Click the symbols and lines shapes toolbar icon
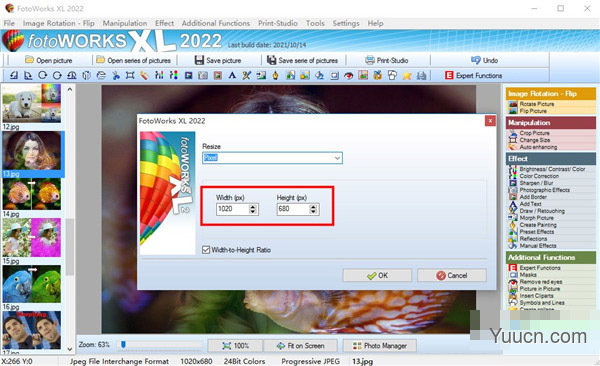 (x=392, y=75)
